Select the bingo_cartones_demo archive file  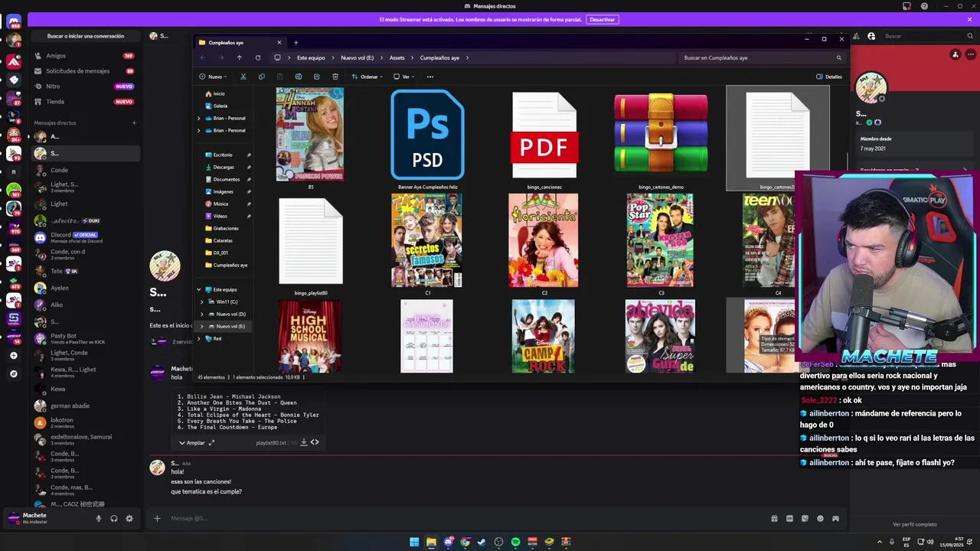pos(661,139)
